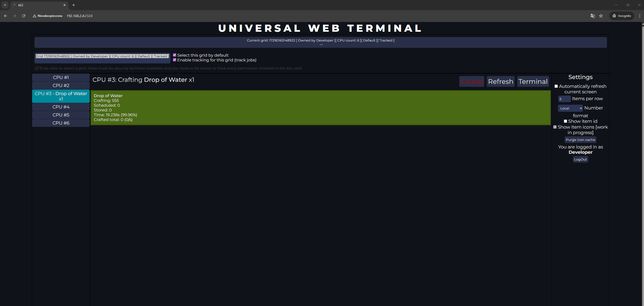
Task: Reload the page with browser refresh icon
Action: point(24,16)
